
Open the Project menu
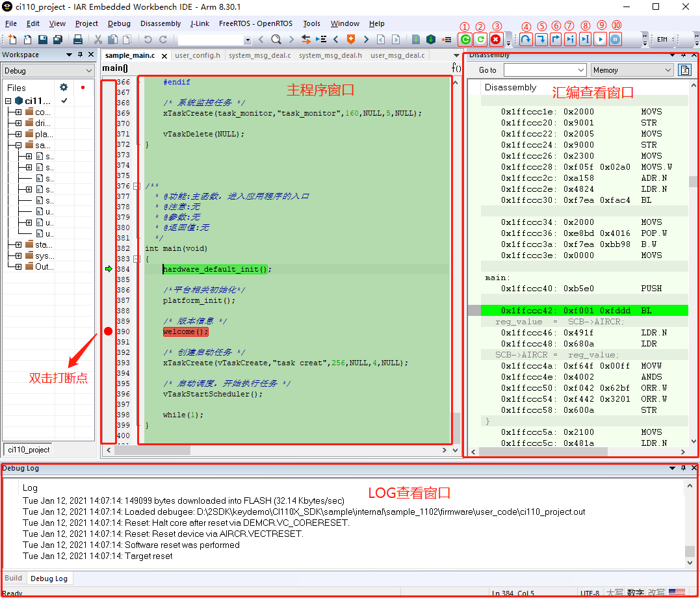(x=86, y=23)
